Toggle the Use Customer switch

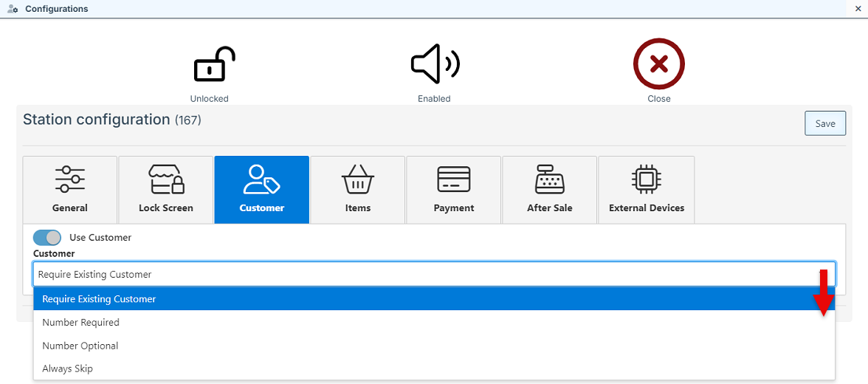47,238
